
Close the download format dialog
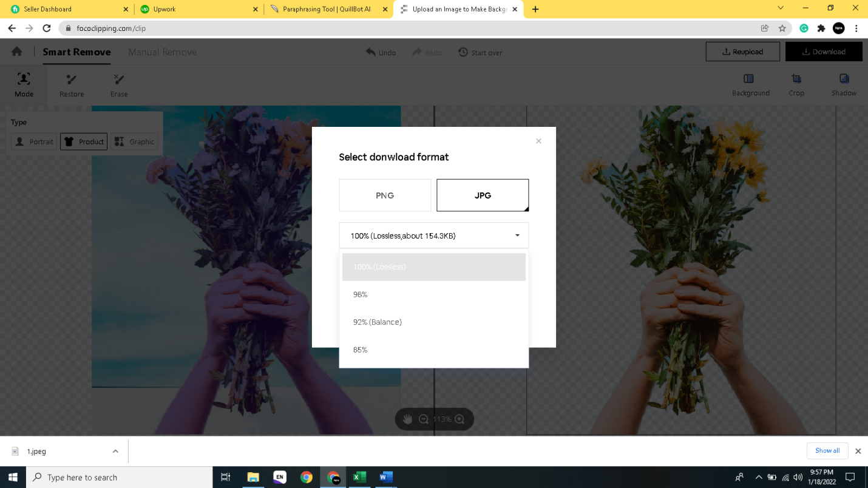click(x=538, y=141)
